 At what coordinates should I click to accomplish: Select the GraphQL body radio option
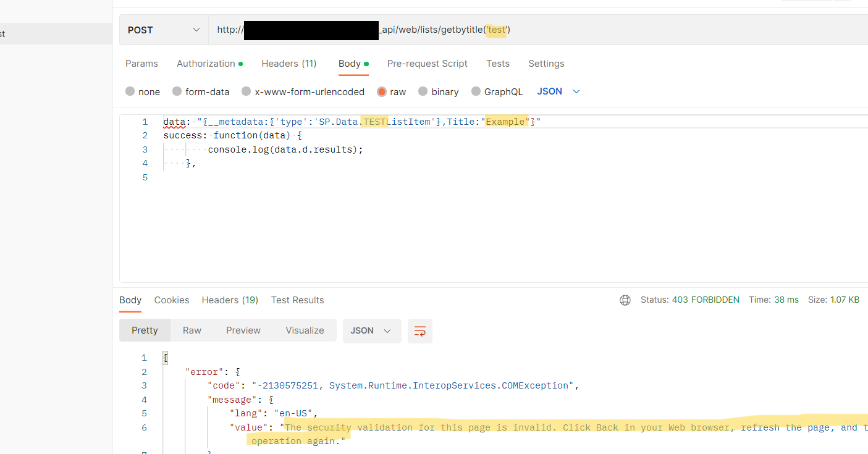click(x=476, y=91)
